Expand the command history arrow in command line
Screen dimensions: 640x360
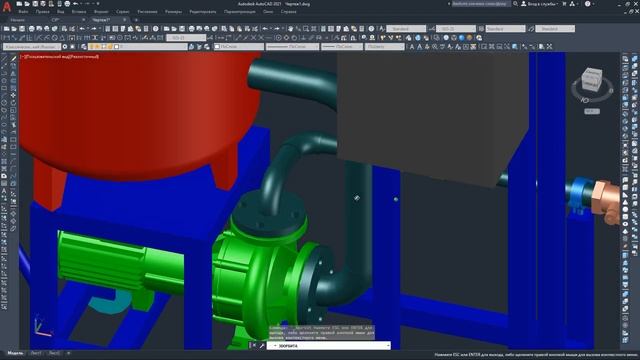point(387,346)
